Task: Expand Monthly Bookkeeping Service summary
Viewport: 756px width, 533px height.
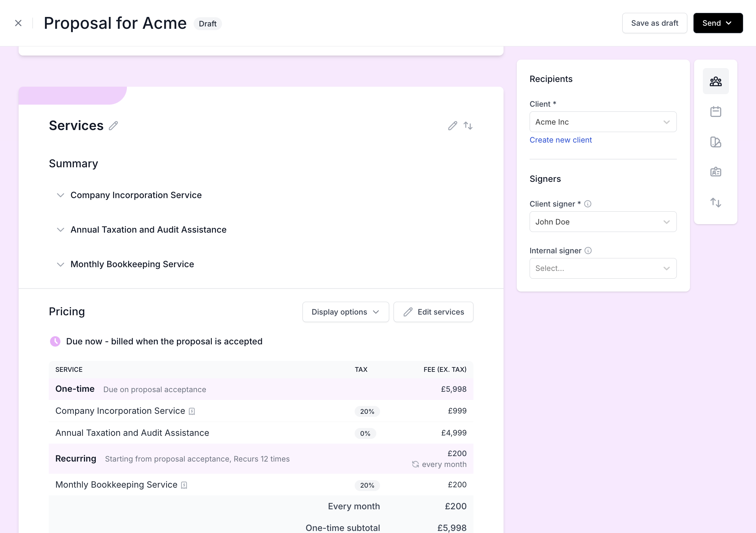Action: (61, 264)
